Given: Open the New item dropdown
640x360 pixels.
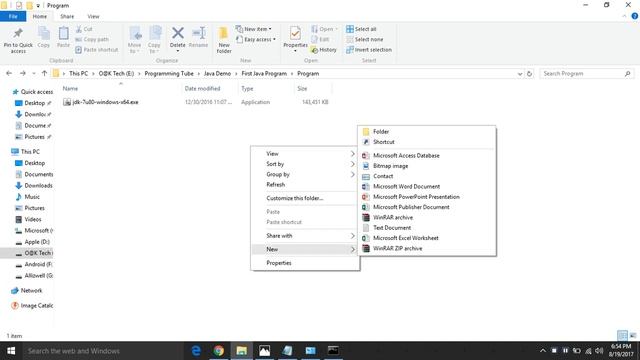Looking at the screenshot, I should pyautogui.click(x=253, y=29).
